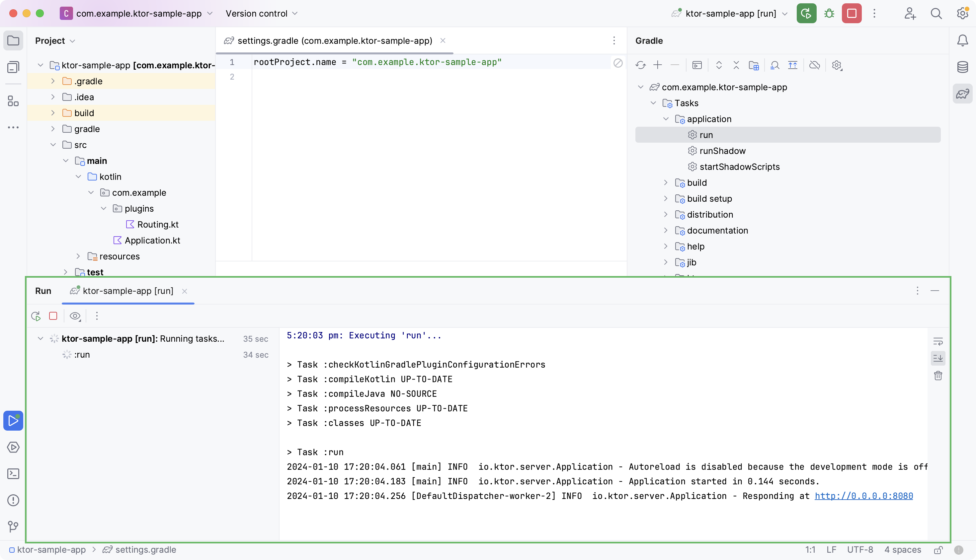Stop task in Run panel toolbar
The width and height of the screenshot is (976, 560).
pos(53,316)
